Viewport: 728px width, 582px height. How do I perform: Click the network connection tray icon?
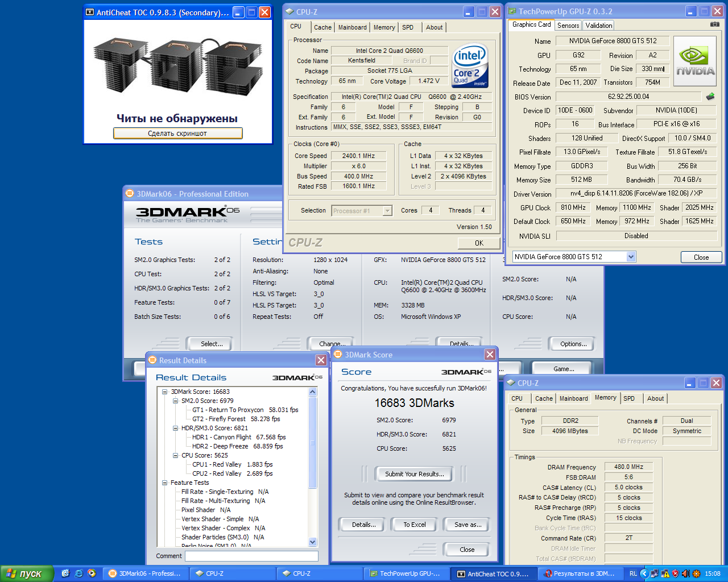point(655,573)
